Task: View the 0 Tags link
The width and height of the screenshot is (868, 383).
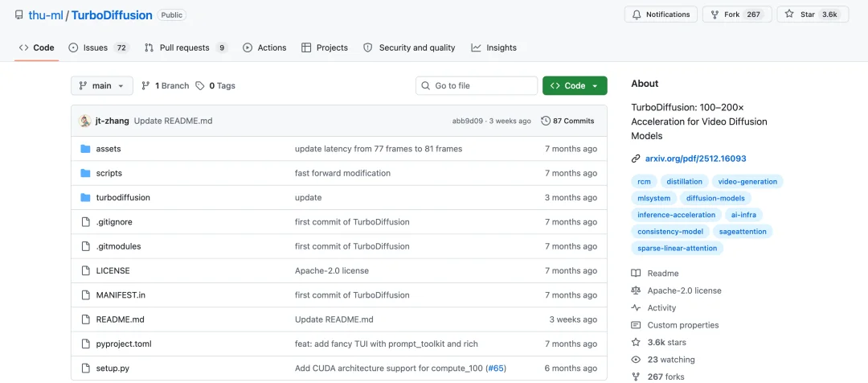Action: pos(215,85)
